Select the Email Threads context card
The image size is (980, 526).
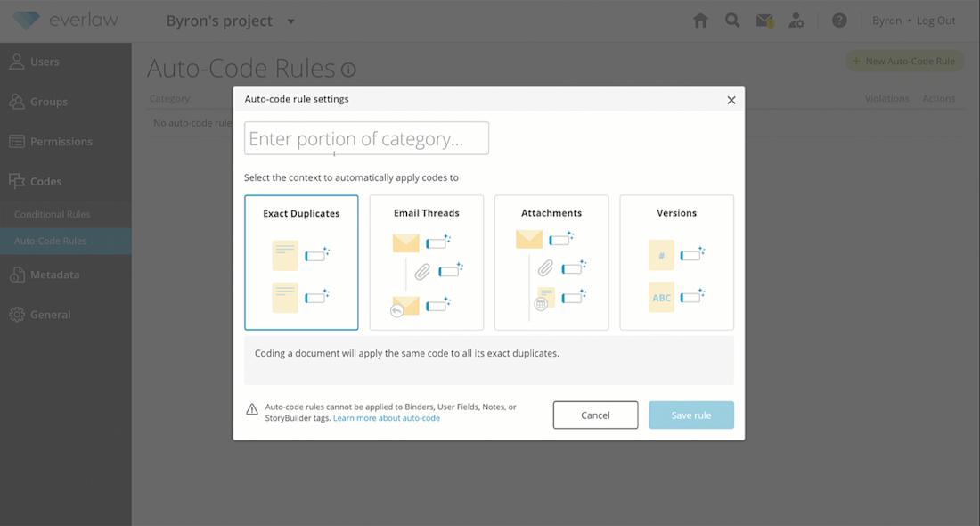pyautogui.click(x=426, y=262)
